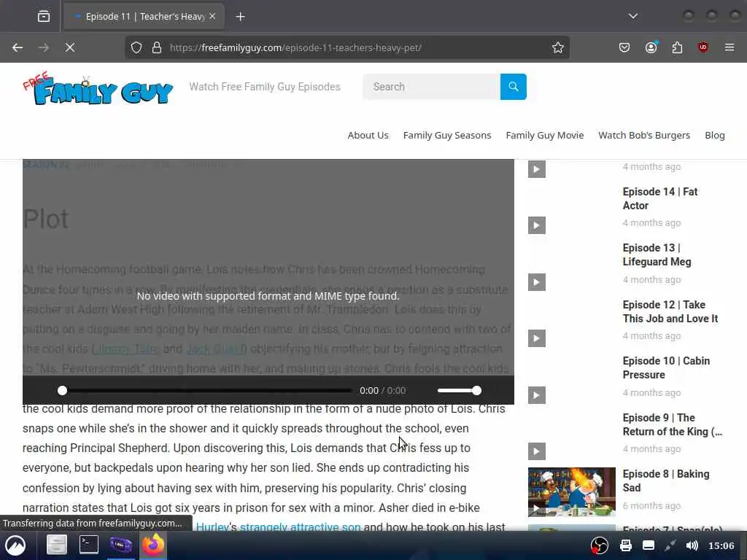Open the About Us menu item
This screenshot has height=560, width=747.
click(368, 135)
